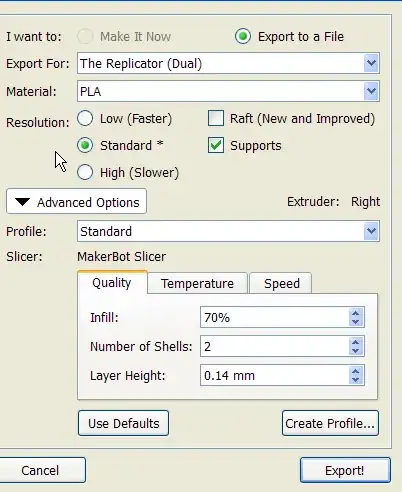Image resolution: width=402 pixels, height=492 pixels.
Task: Increase the Infill percentage with up arrow
Action: (355, 313)
